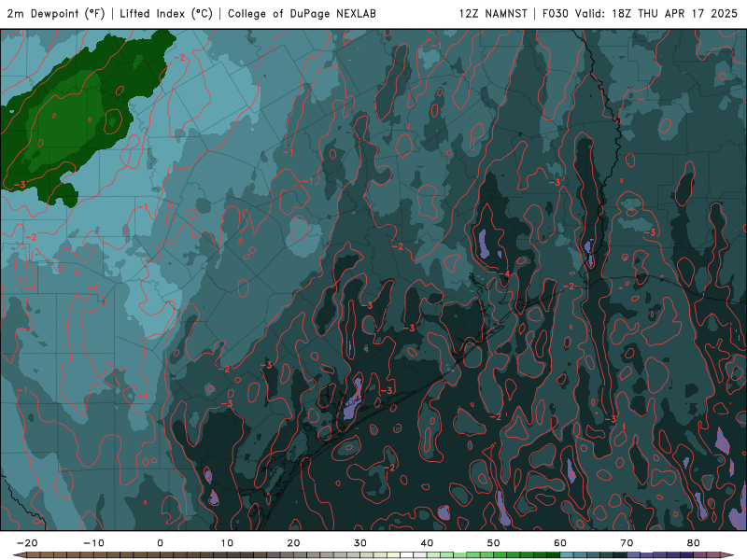Viewport: 747px width, 560px height.
Task: Select the 30 value on the color scale
Action: (x=360, y=543)
